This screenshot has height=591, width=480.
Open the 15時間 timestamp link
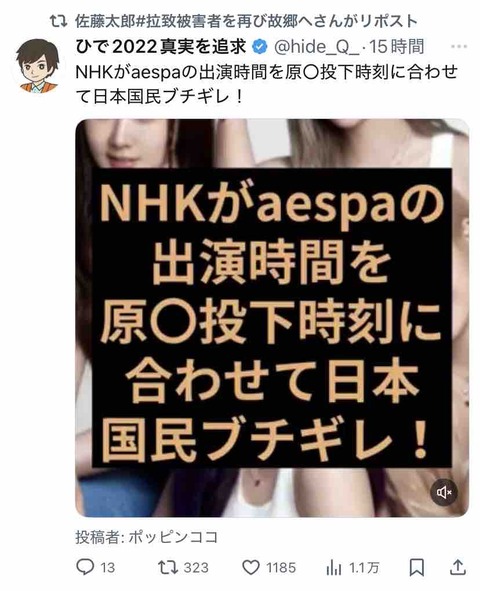click(x=397, y=47)
